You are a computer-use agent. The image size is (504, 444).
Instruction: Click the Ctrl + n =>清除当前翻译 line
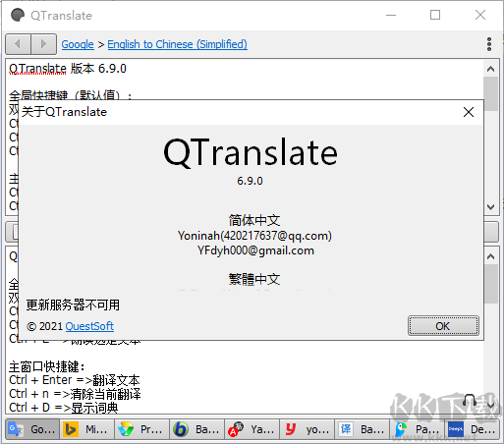point(75,394)
